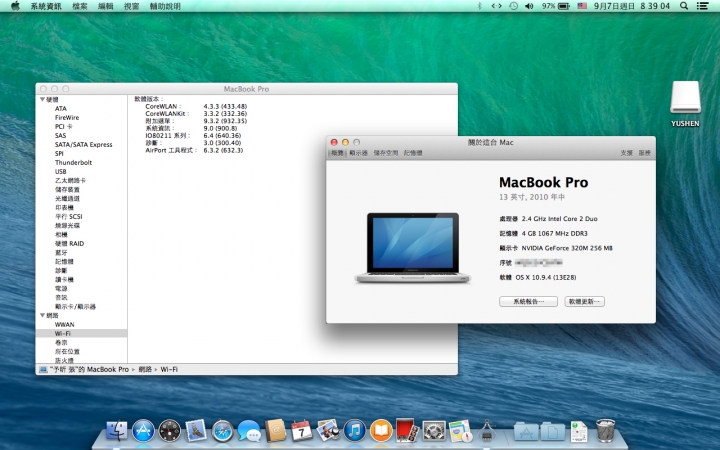Launch iPhoto from the Dock
The image size is (720, 450).
point(328,431)
